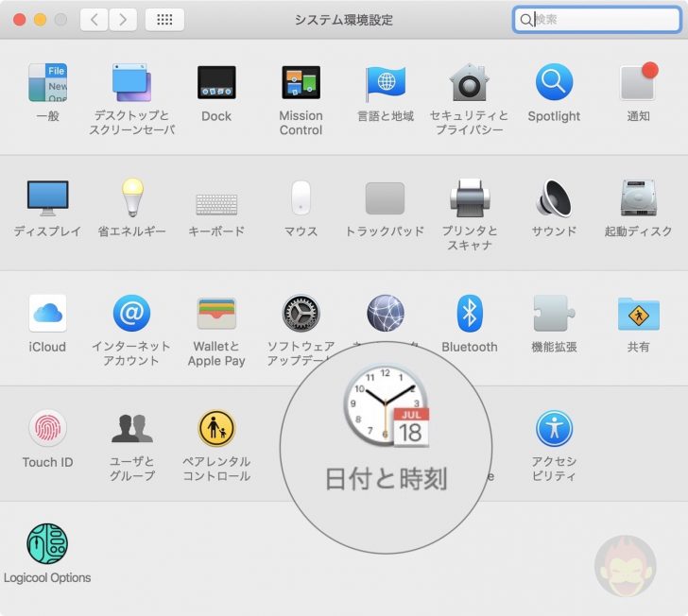Open サウンド preferences

pos(554,198)
